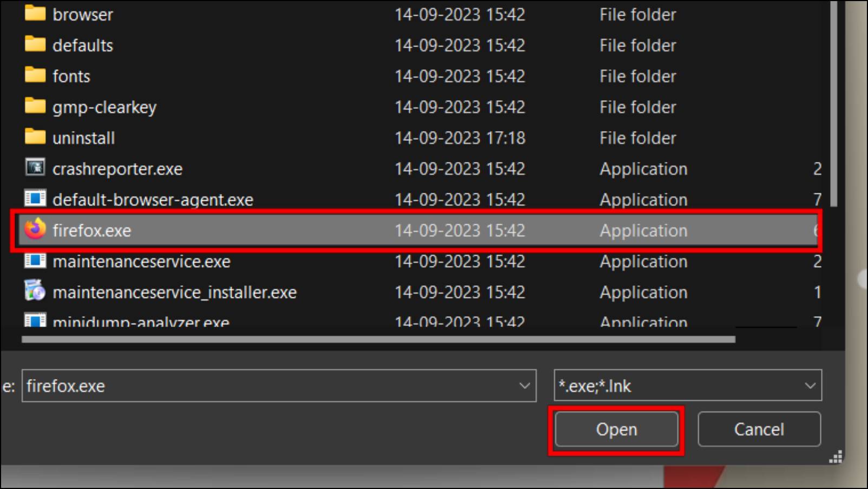Select the file named firefox.exe
The image size is (868, 489).
[91, 231]
